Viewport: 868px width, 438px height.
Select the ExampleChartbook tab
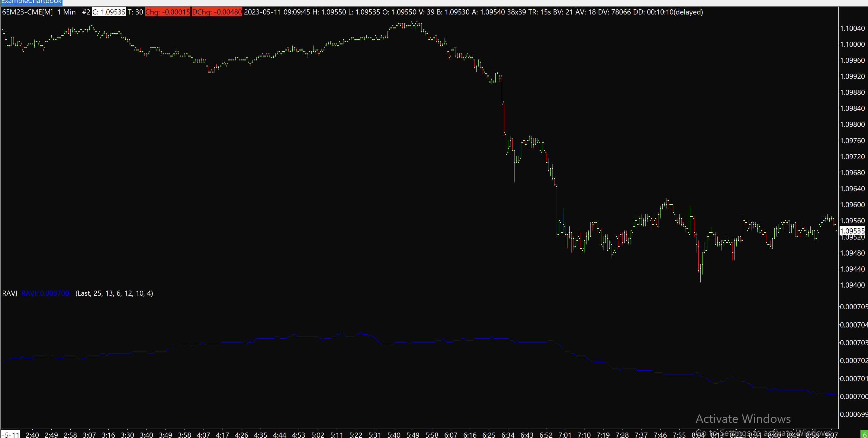click(x=31, y=2)
